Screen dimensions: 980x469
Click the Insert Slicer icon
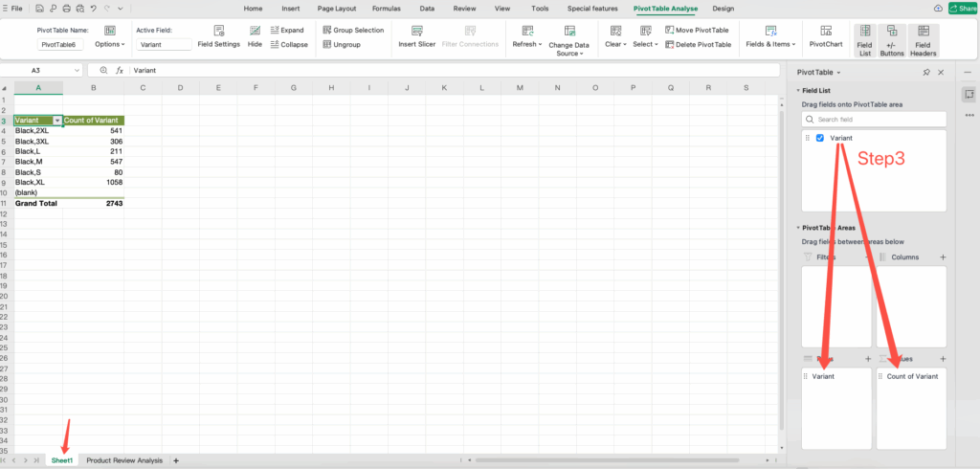[x=416, y=31]
